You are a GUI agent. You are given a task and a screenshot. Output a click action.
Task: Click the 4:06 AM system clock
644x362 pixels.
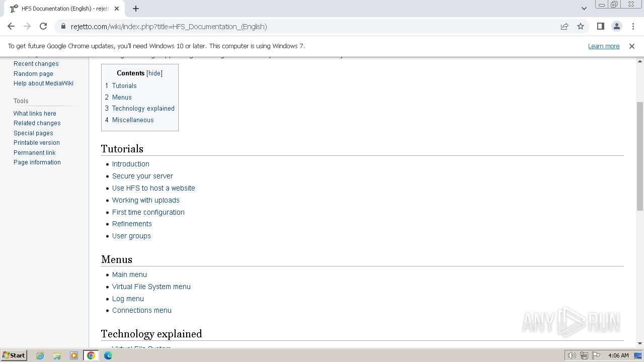[618, 355]
